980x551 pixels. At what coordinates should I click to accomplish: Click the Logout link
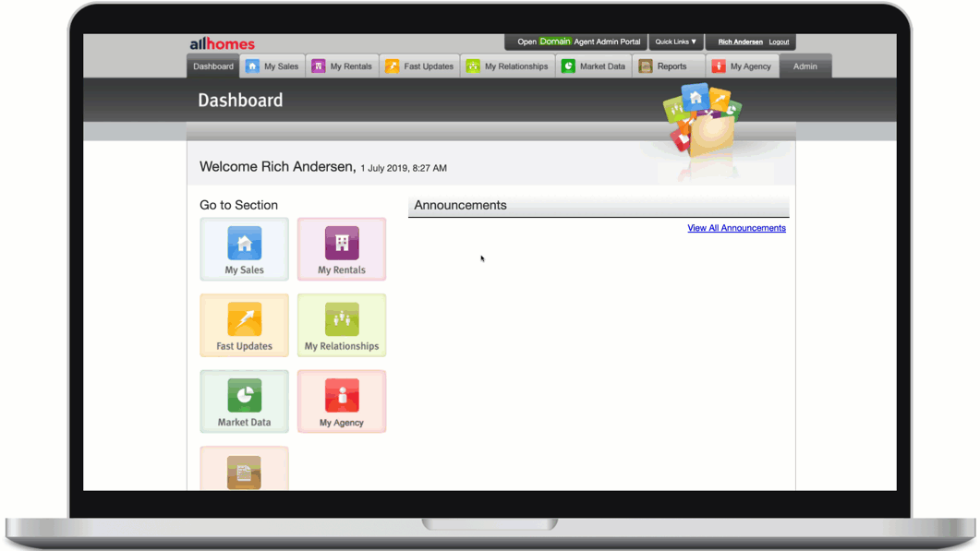[x=779, y=42]
